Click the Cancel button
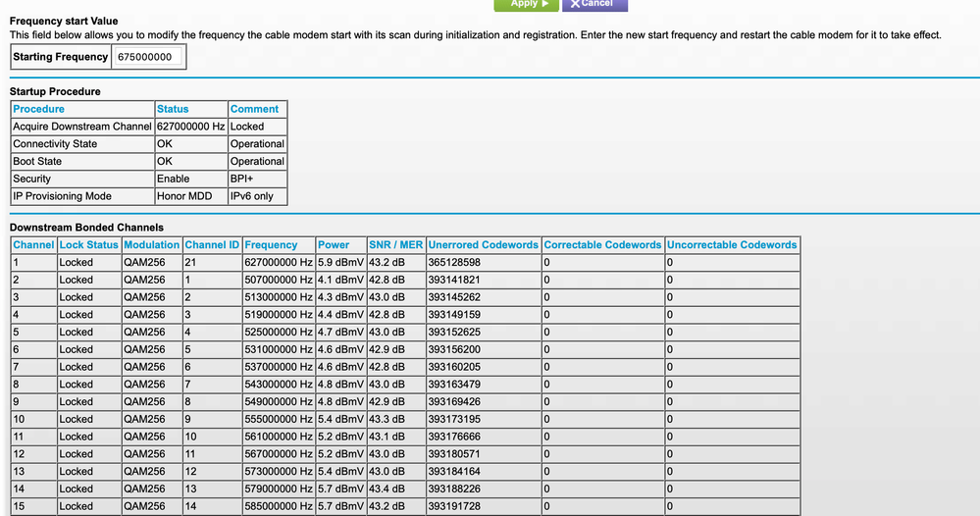Image resolution: width=980 pixels, height=516 pixels. (595, 5)
